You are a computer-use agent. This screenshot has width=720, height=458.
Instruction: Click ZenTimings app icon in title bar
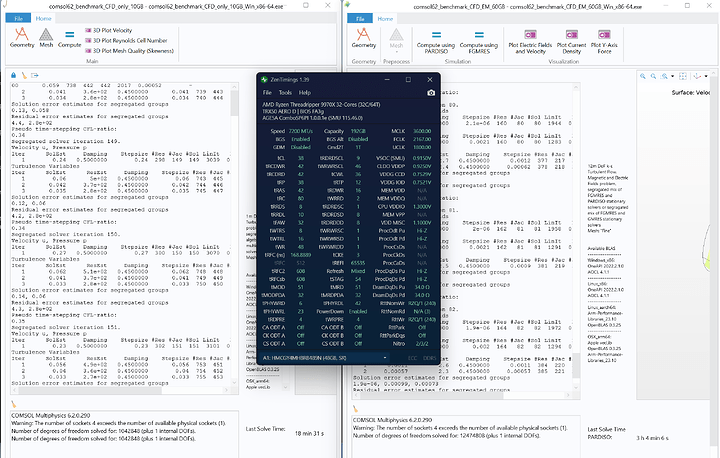(x=264, y=79)
